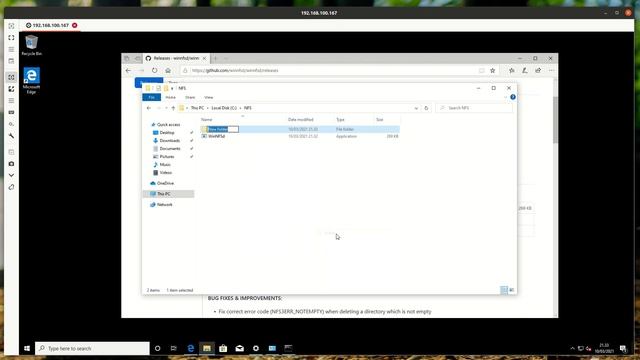The height and width of the screenshot is (360, 640).
Task: Open the Edge three-dots settings menu
Action: tap(551, 71)
